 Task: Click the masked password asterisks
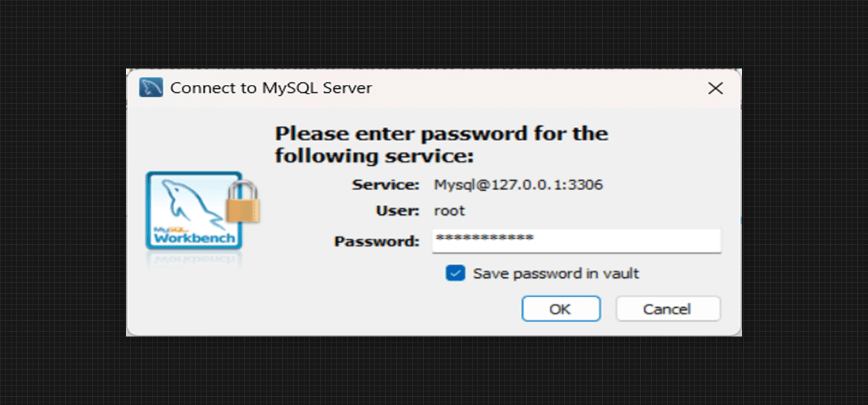point(484,239)
